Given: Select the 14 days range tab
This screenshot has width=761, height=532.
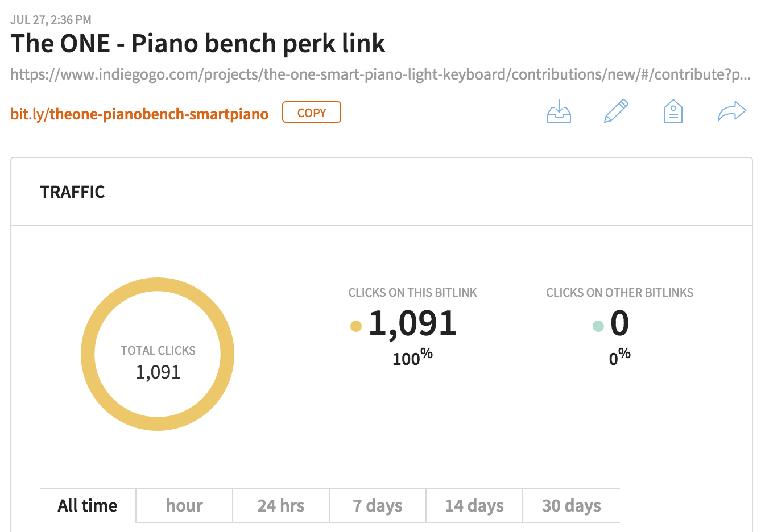Looking at the screenshot, I should pyautogui.click(x=474, y=505).
